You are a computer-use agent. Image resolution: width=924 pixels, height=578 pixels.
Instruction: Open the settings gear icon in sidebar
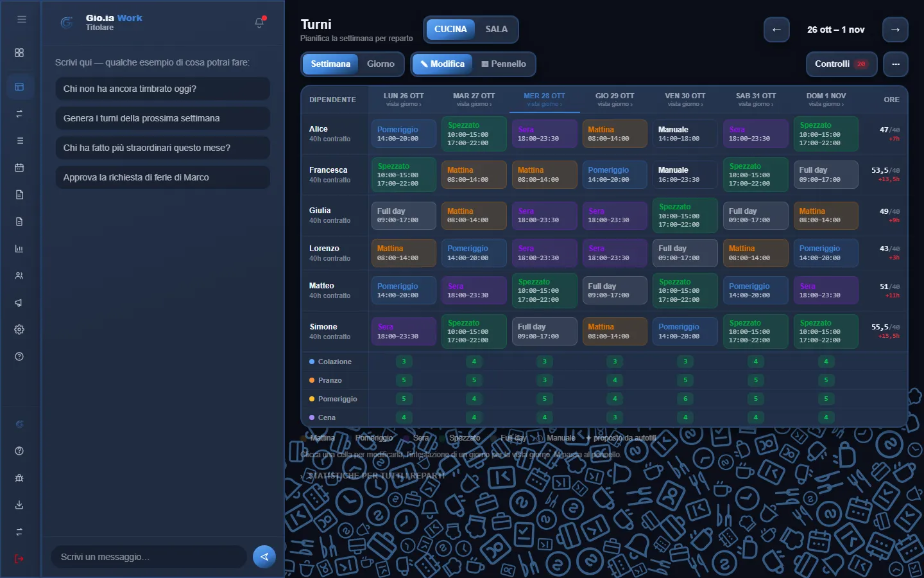[x=19, y=329]
